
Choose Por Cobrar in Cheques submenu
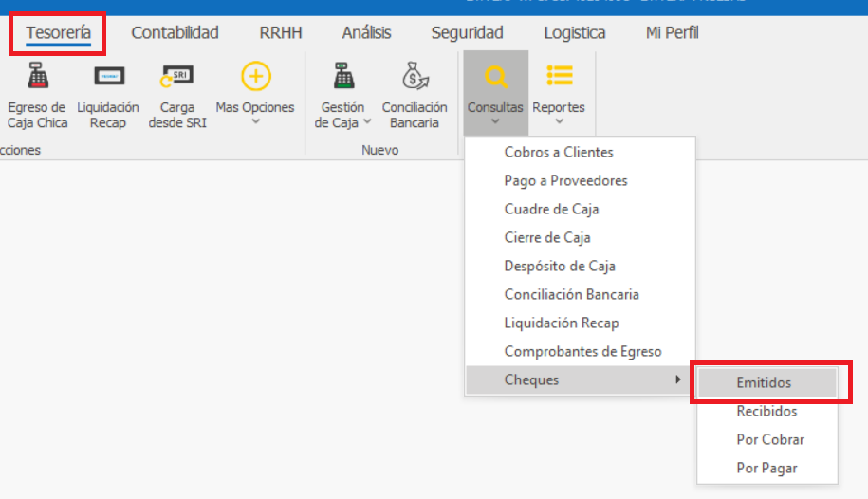pos(770,440)
